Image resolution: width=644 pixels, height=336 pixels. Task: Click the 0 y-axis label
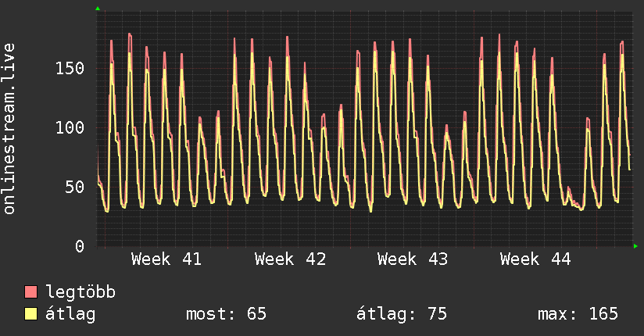click(80, 246)
